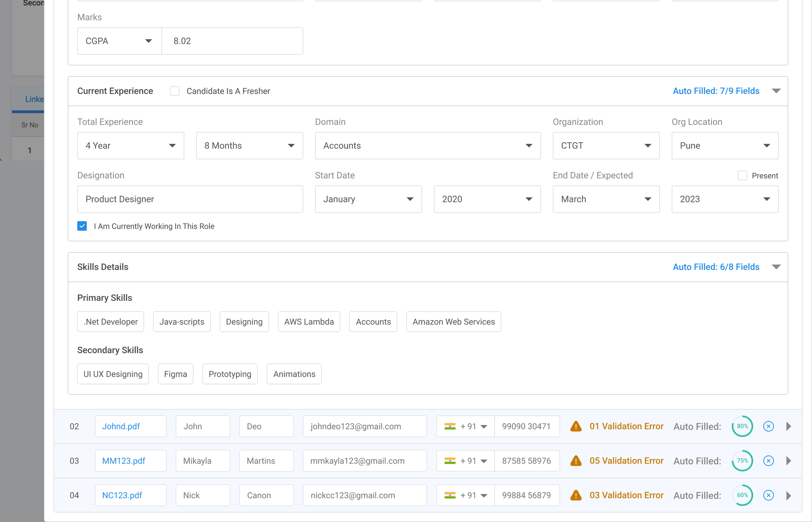Open the MM123.pdf file link
Screen dimensions: 812x522
pyautogui.click(x=124, y=461)
